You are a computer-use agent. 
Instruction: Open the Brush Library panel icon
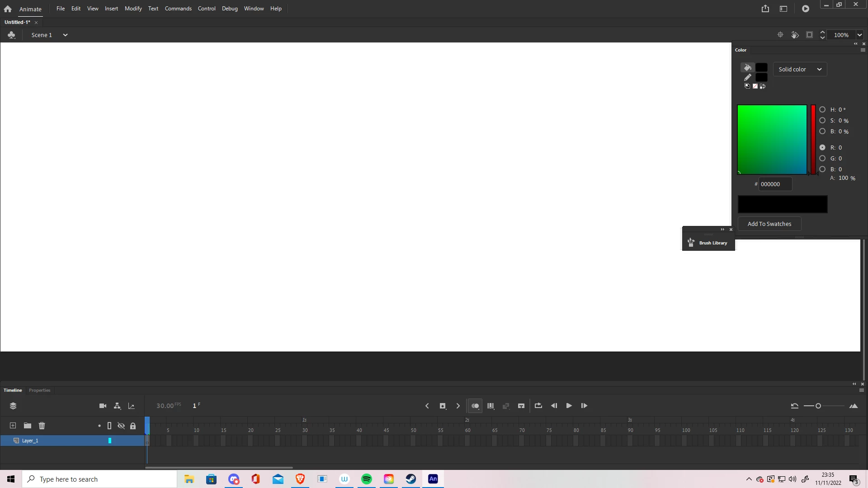pyautogui.click(x=691, y=243)
